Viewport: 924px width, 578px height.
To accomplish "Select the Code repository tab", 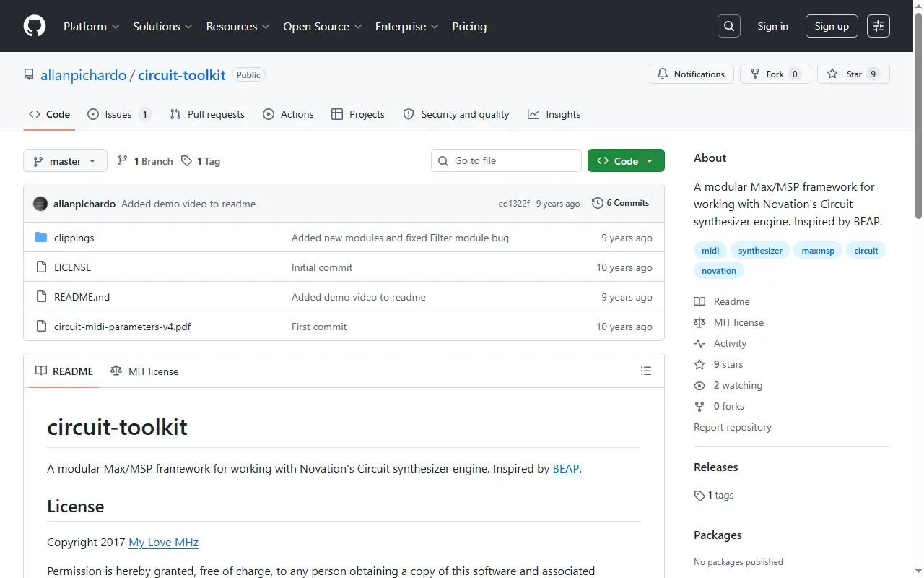I will point(49,114).
